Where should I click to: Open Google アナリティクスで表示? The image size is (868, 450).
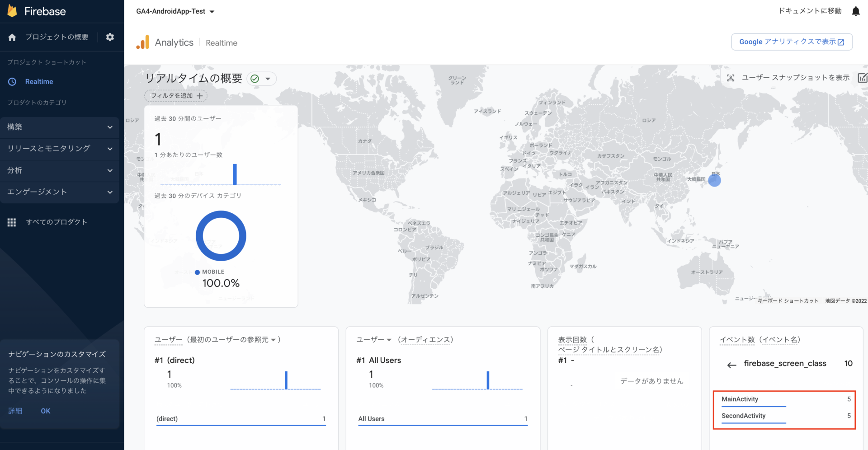(792, 42)
